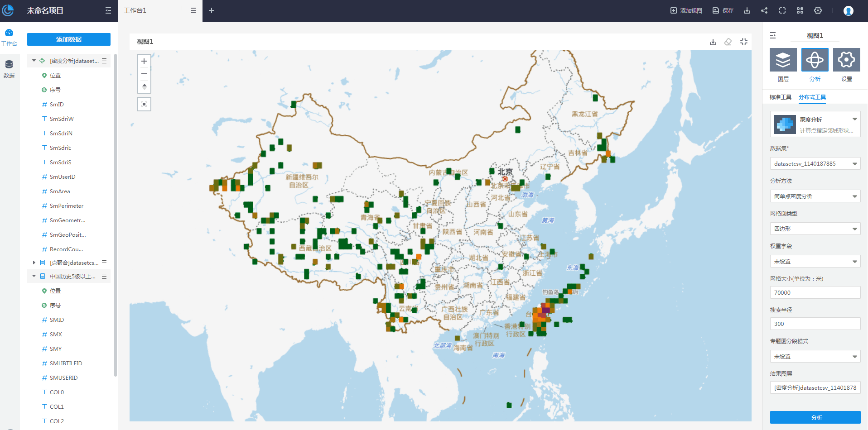The image size is (868, 430).
Task: Collapse the right panel toggle icon
Action: [773, 35]
